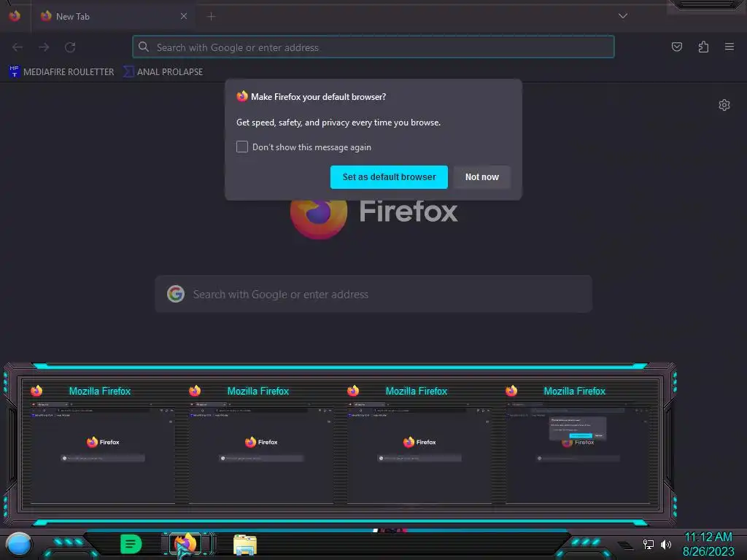Open the green notes app taskbar icon
The image size is (747, 560).
tap(131, 544)
